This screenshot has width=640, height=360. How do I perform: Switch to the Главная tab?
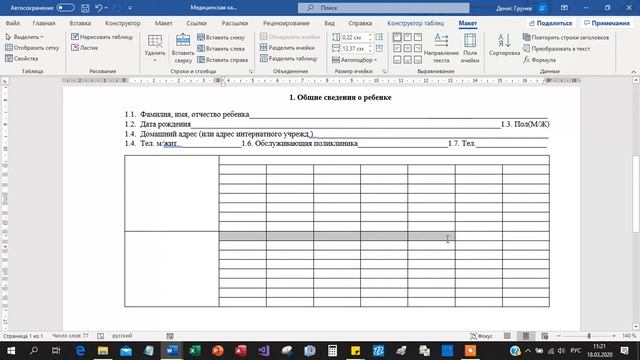(x=44, y=23)
